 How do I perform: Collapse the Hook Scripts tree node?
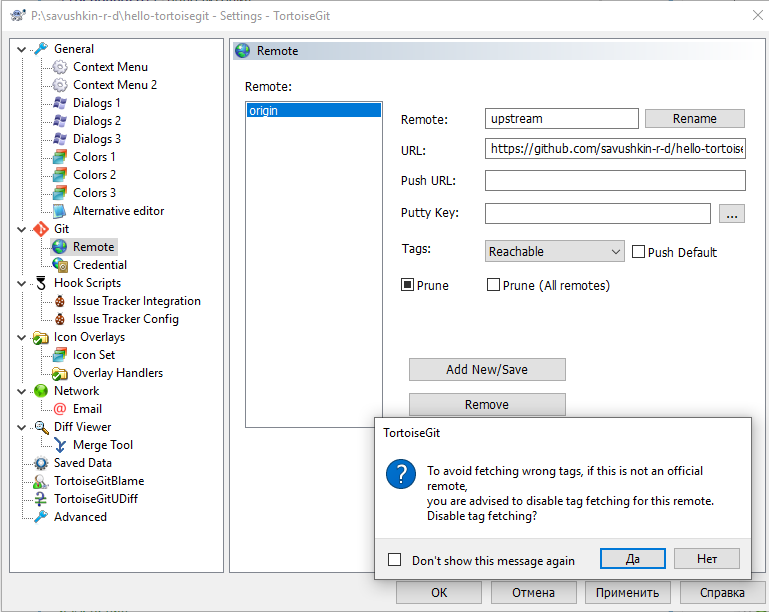[22, 283]
